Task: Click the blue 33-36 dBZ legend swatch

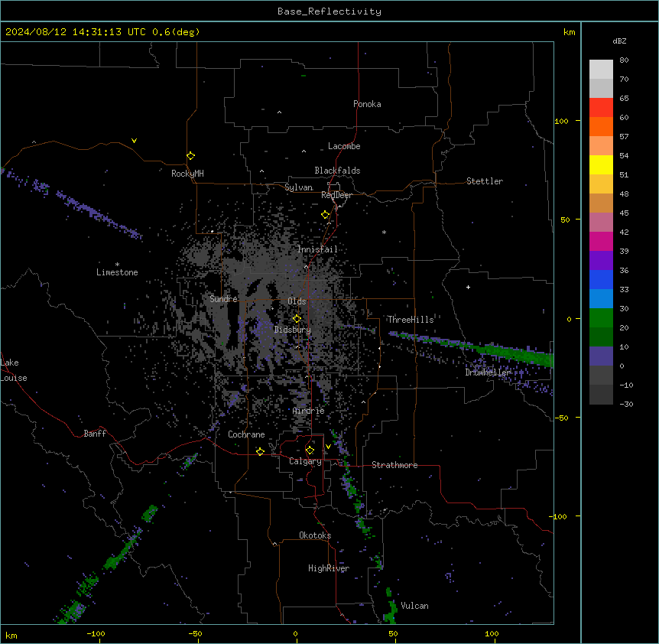Action: tap(601, 279)
